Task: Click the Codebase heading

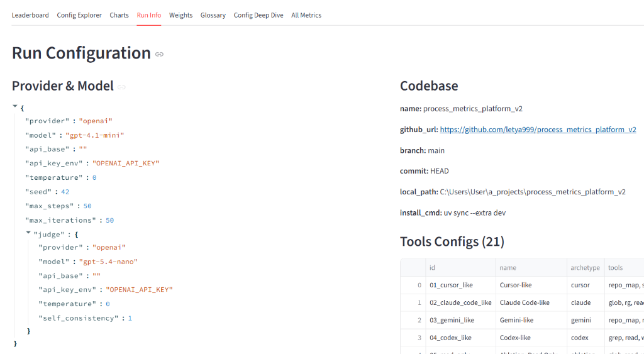Action: (x=429, y=86)
